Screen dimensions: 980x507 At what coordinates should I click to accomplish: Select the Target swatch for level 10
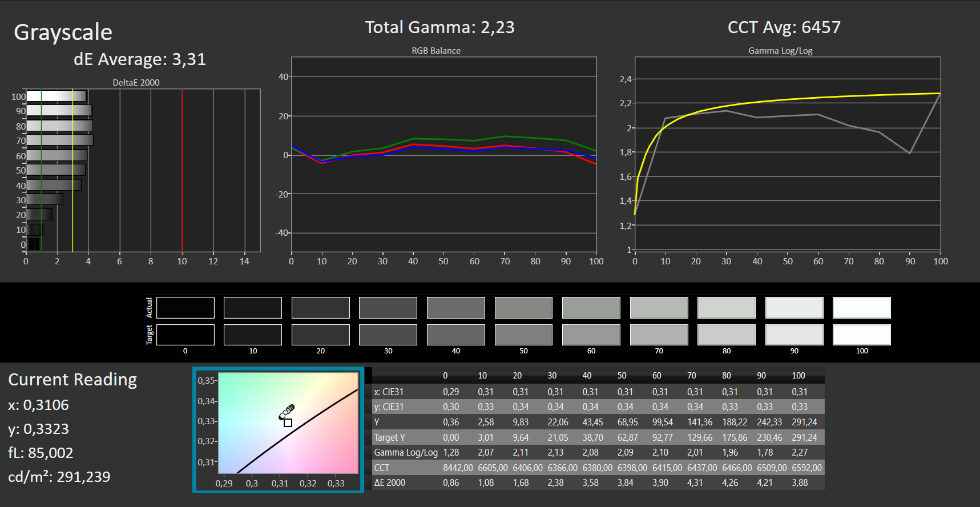tap(253, 335)
